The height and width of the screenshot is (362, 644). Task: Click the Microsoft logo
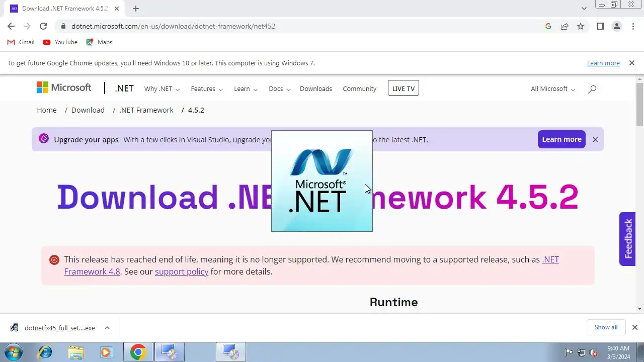point(64,87)
